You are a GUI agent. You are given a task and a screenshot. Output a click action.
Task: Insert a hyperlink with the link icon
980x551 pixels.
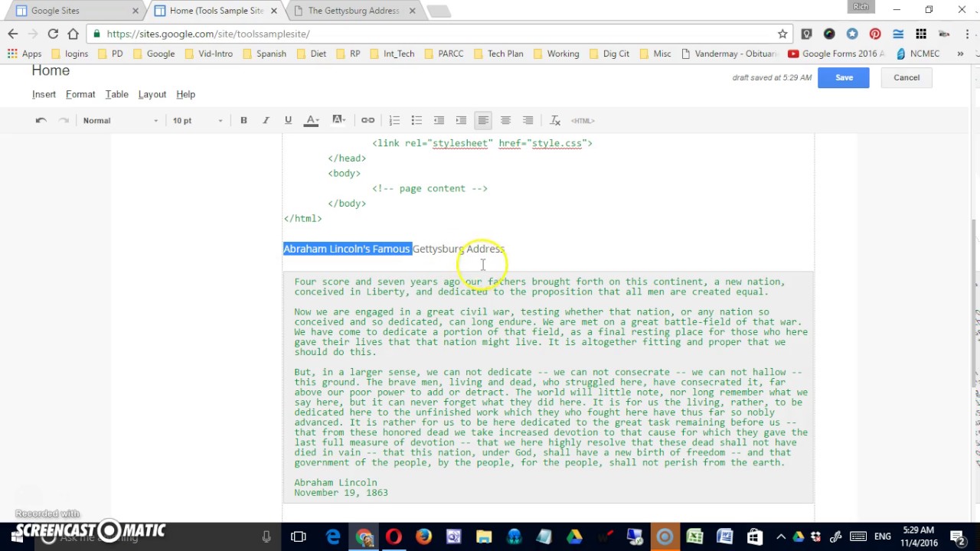(367, 120)
